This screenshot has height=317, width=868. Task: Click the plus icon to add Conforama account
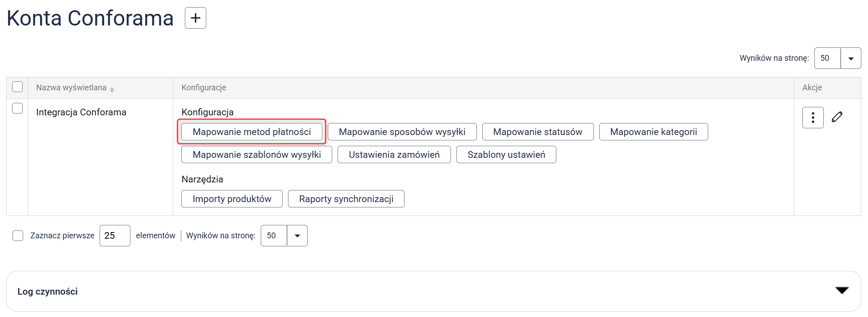[195, 18]
